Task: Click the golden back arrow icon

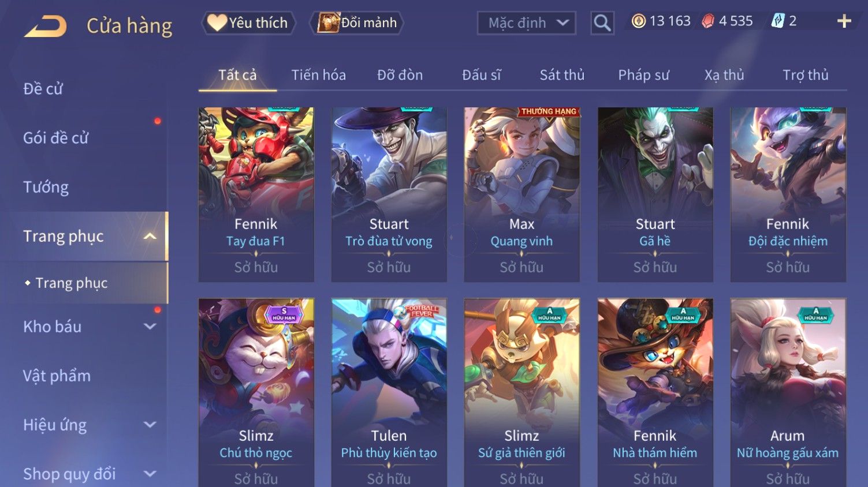Action: coord(45,26)
